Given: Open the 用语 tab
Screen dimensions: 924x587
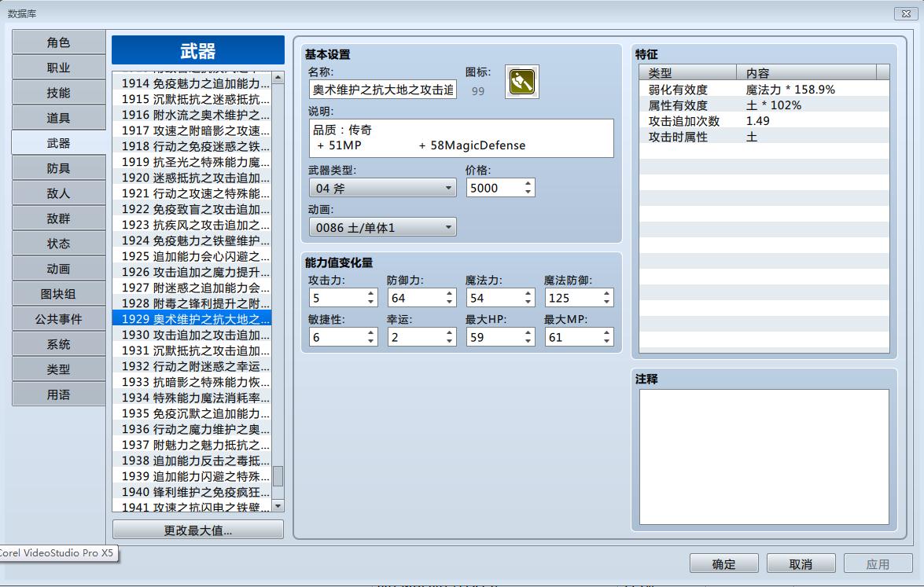Looking at the screenshot, I should (58, 394).
